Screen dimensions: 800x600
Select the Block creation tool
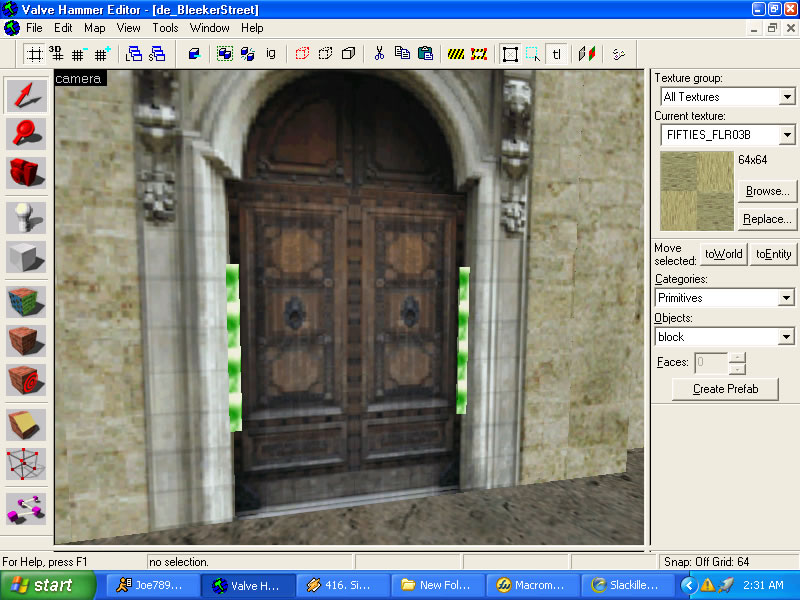26,257
